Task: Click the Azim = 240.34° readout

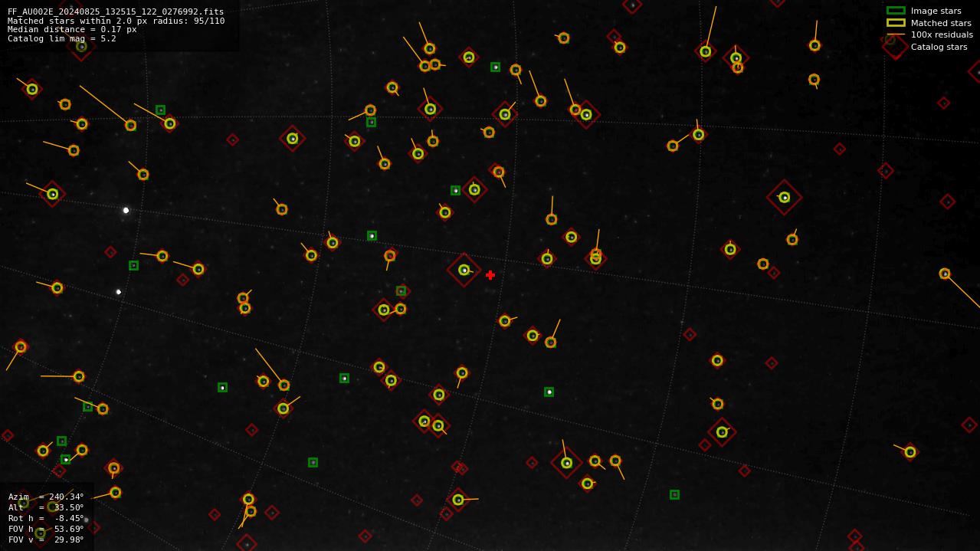Action: click(46, 497)
